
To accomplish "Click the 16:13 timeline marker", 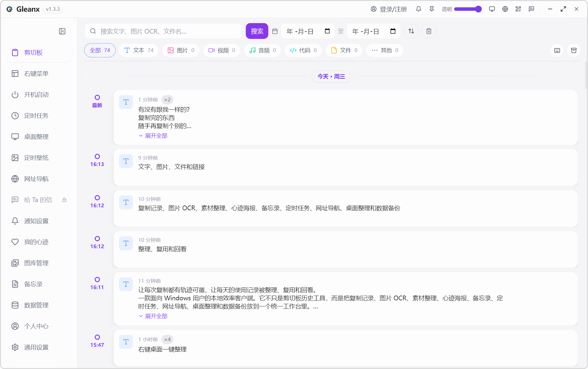I will pyautogui.click(x=97, y=161).
